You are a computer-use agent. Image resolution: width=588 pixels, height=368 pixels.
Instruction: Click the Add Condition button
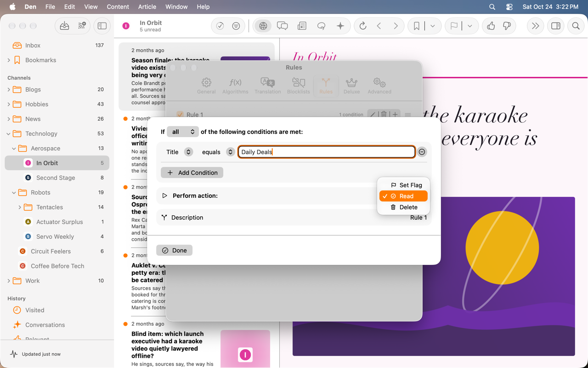[x=192, y=172]
